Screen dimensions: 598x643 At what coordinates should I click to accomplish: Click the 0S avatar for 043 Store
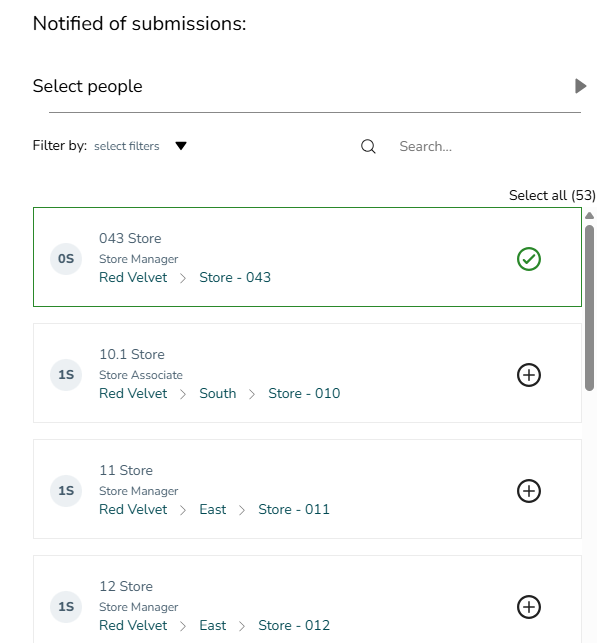tap(66, 259)
